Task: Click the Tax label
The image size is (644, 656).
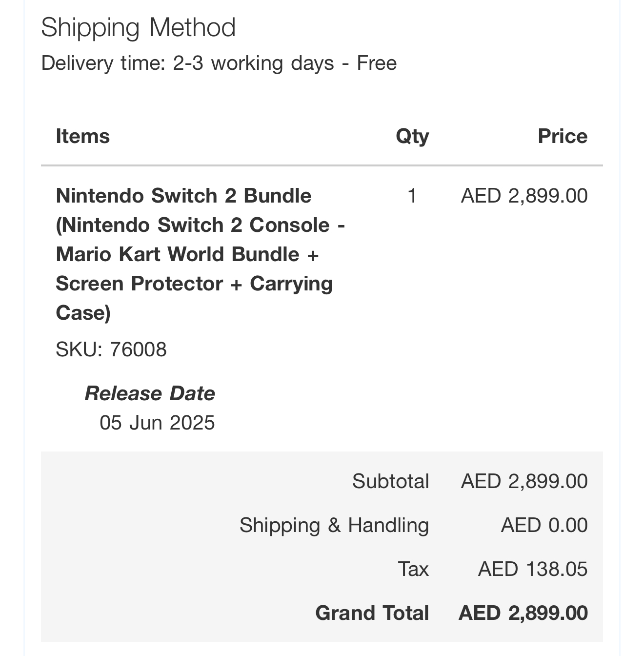Action: point(413,569)
